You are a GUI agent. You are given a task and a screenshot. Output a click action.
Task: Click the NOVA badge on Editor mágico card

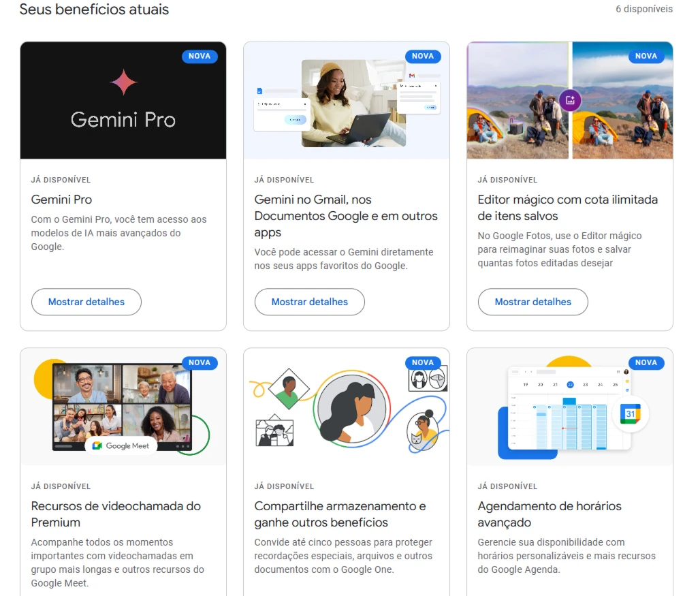646,57
